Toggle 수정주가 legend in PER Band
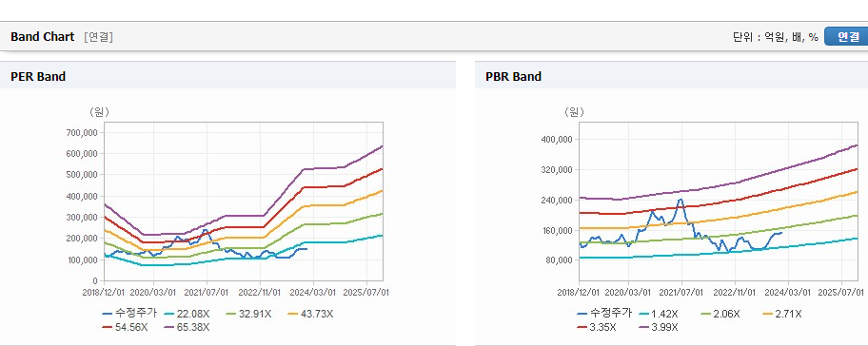 pos(129,314)
